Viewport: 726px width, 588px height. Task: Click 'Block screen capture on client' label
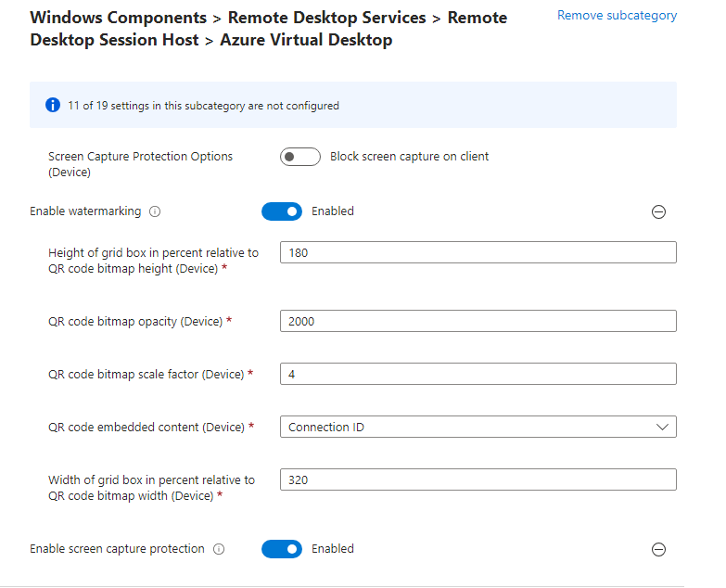coord(409,157)
